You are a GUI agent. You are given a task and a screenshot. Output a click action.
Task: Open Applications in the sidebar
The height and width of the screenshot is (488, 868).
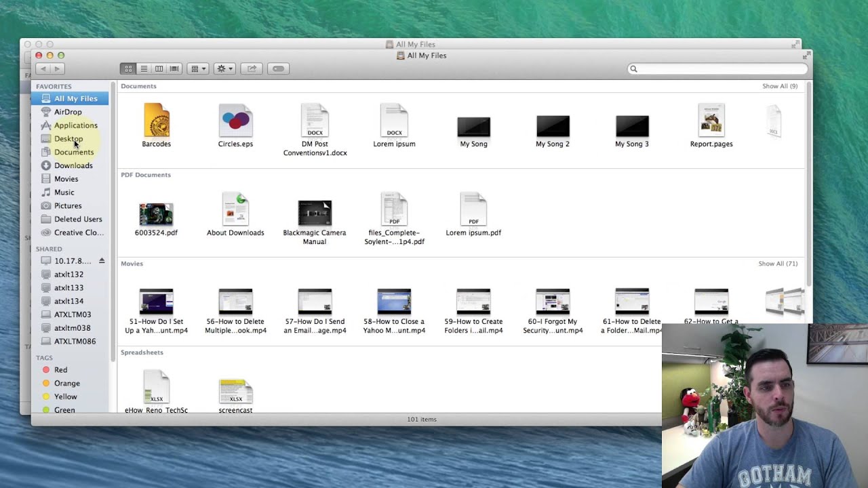tap(69, 125)
